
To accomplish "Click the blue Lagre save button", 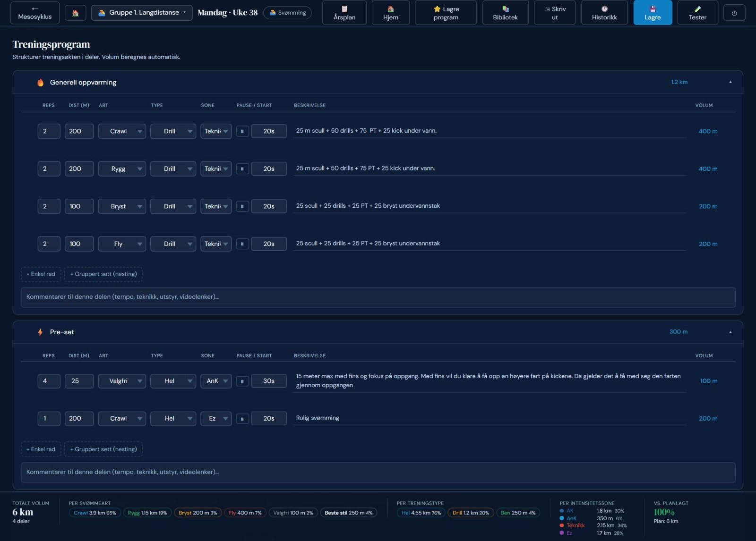I will tap(653, 13).
